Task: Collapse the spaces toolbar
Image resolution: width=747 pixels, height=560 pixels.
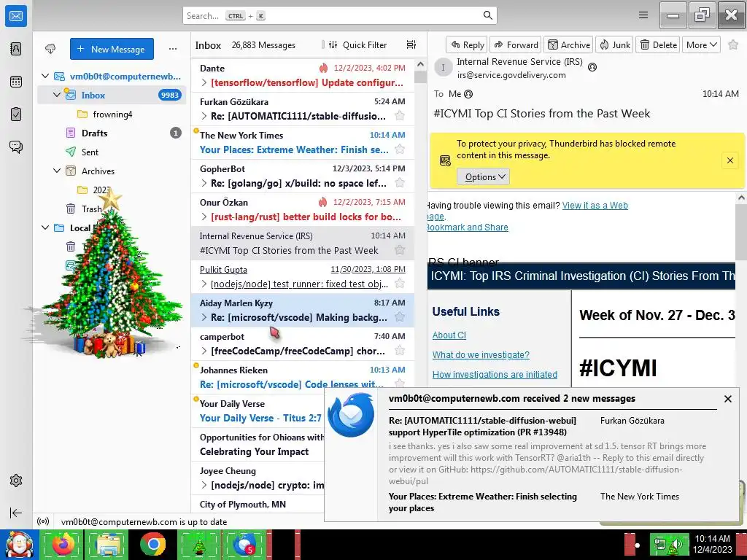Action: [x=16, y=513]
